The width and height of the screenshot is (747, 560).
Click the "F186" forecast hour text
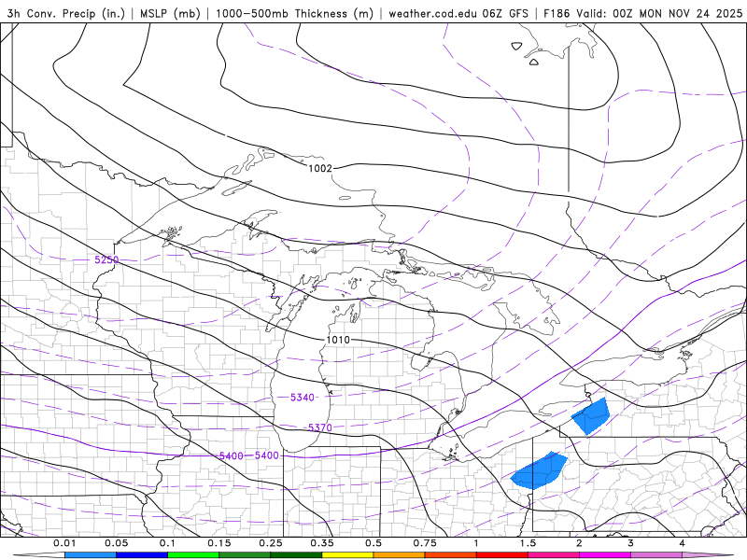click(x=557, y=13)
